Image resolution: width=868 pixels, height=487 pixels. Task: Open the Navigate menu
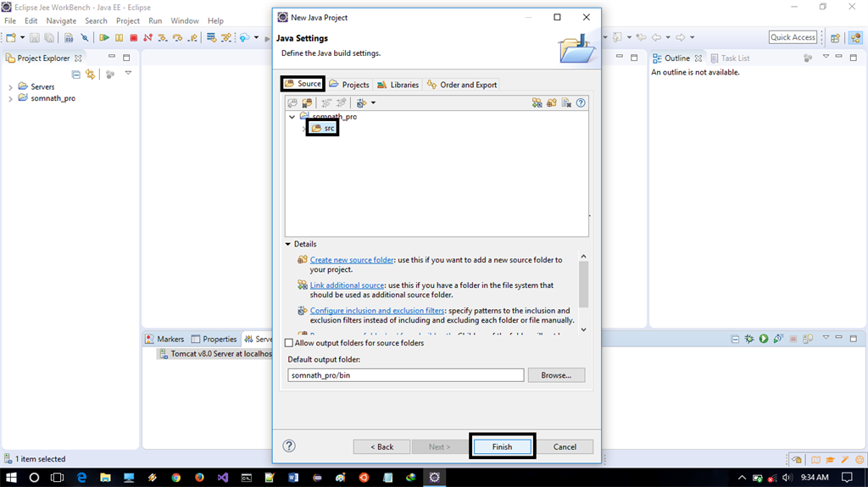[61, 20]
